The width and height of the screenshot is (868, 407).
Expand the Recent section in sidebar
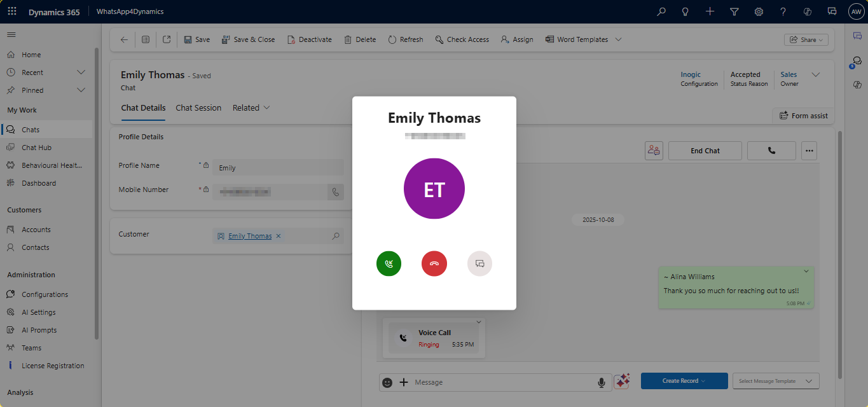pos(81,72)
